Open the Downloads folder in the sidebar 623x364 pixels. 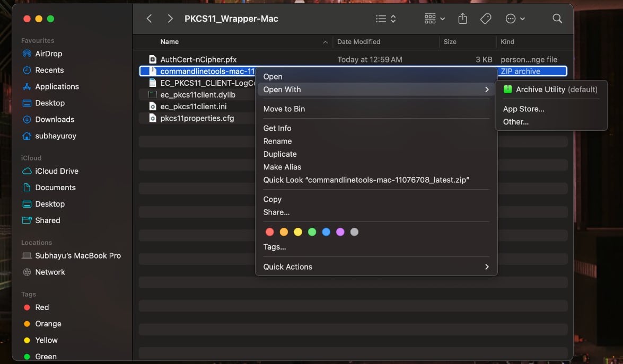point(55,119)
